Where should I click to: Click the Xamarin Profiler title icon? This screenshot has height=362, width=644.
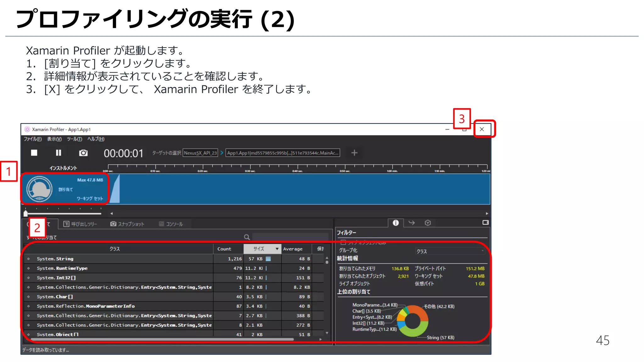point(27,129)
